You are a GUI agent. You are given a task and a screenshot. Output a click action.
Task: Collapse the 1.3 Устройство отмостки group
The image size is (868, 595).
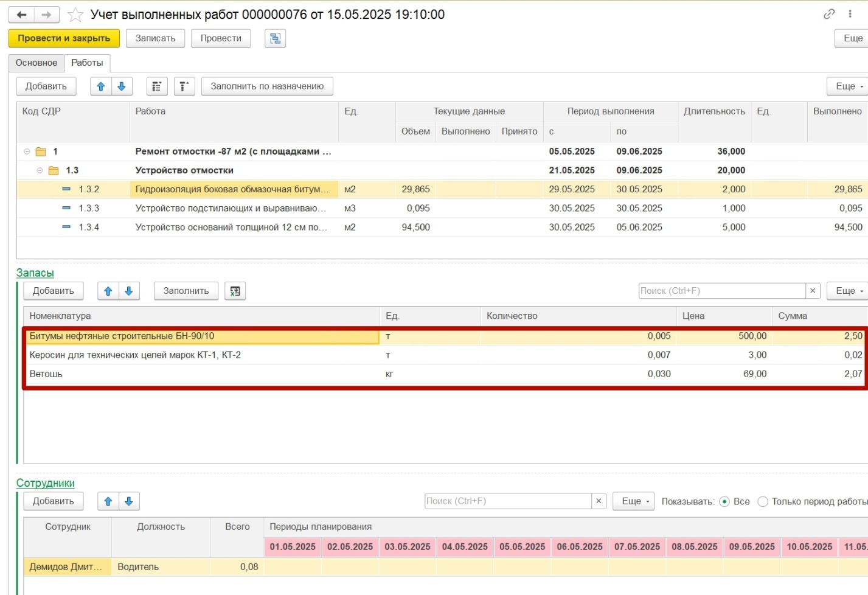click(x=40, y=170)
